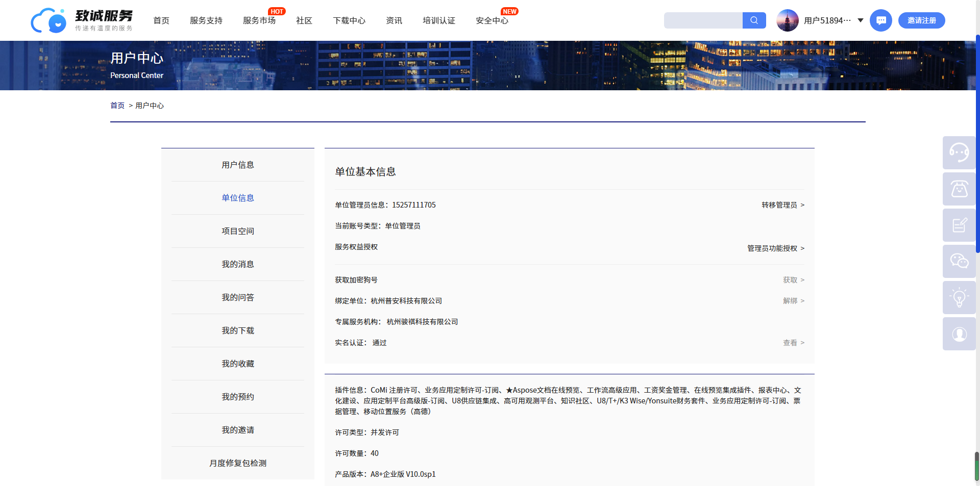Click the blue search magnifier button

pos(754,20)
